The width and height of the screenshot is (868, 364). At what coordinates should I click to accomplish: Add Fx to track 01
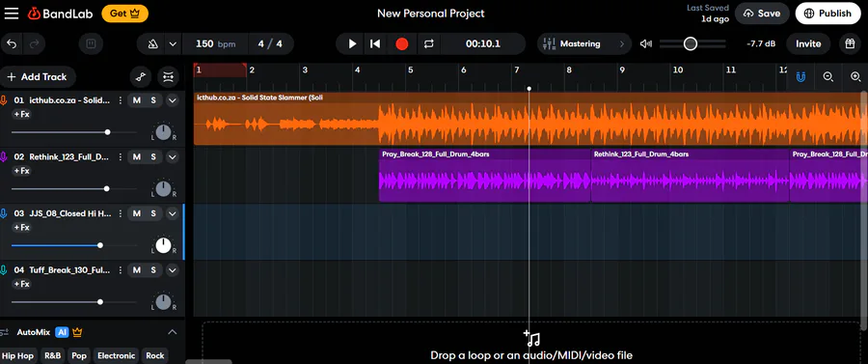tap(22, 114)
